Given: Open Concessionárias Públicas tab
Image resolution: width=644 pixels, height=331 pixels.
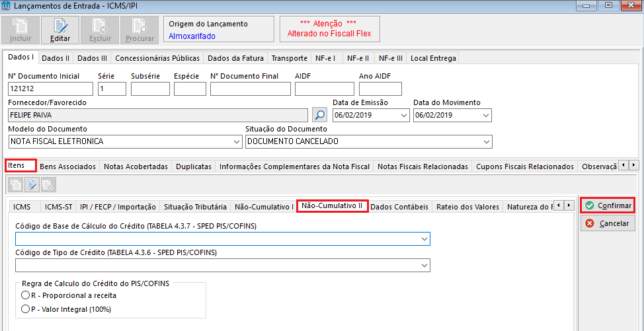Looking at the screenshot, I should pyautogui.click(x=157, y=58).
